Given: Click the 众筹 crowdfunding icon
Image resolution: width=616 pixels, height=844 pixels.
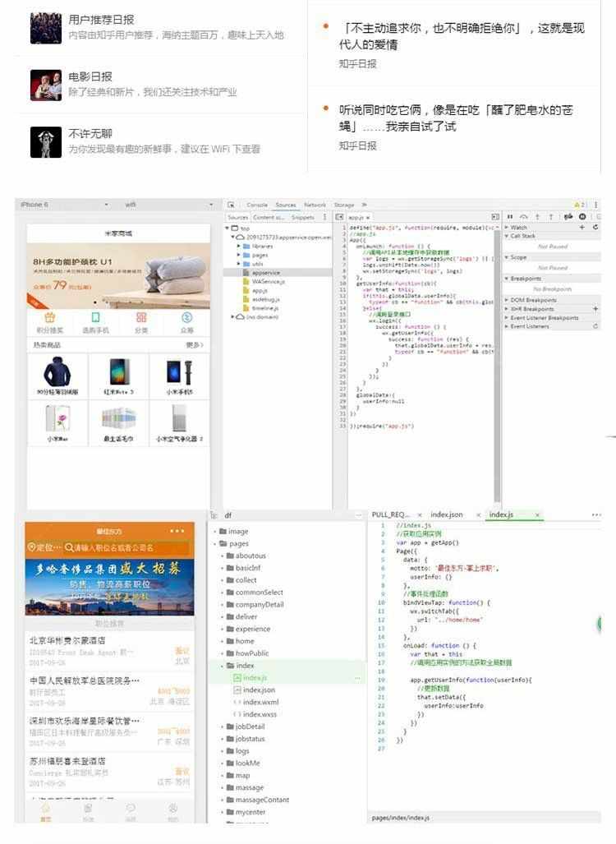Looking at the screenshot, I should pyautogui.click(x=186, y=317).
